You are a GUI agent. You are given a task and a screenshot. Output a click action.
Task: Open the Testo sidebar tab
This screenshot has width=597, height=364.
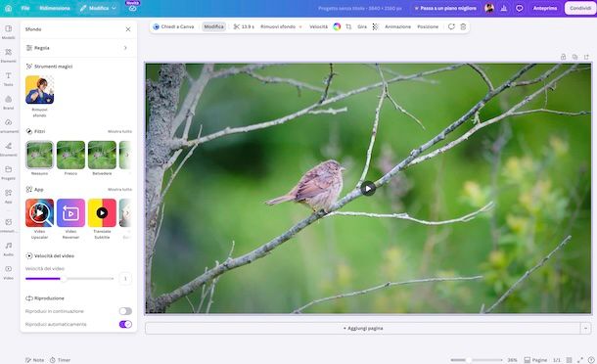(x=9, y=79)
